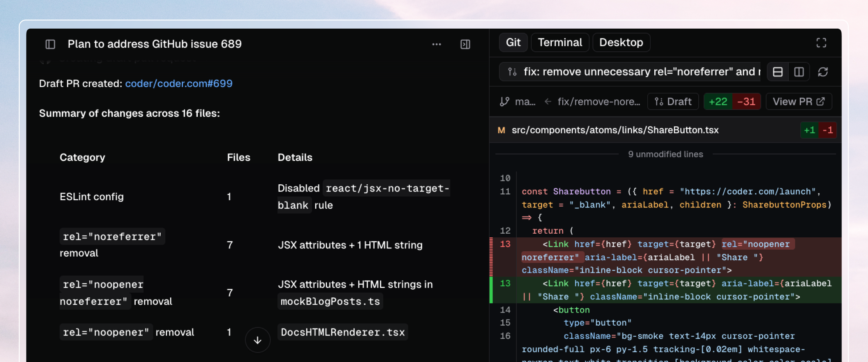Click the DocsHTMLRenderer.tsx code label
Image resolution: width=868 pixels, height=362 pixels.
pyautogui.click(x=343, y=332)
